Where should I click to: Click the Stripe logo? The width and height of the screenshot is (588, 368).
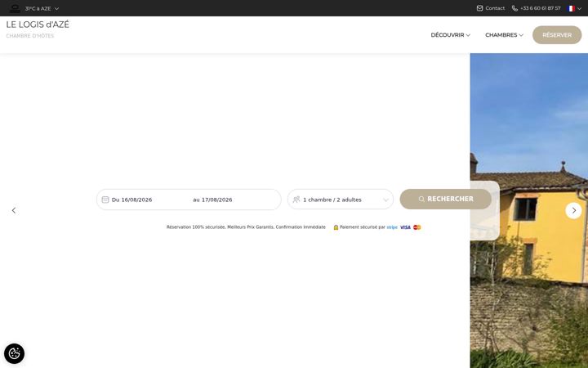point(392,227)
